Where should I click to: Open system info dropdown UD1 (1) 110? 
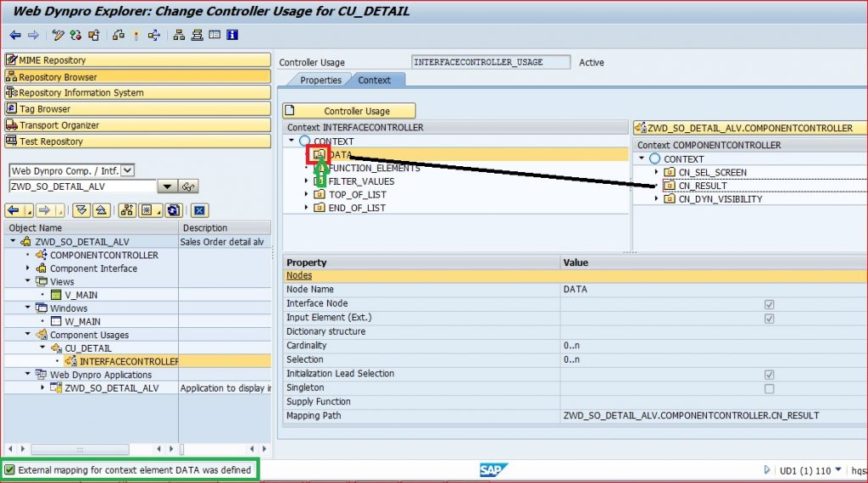(x=838, y=469)
